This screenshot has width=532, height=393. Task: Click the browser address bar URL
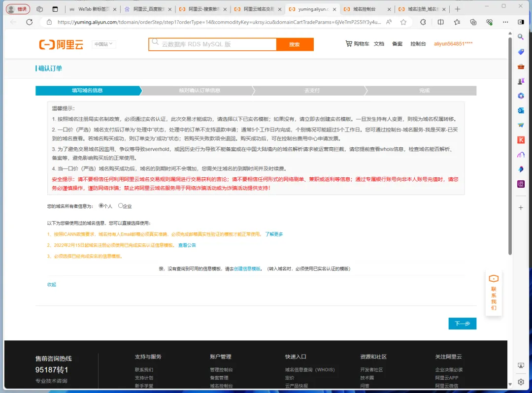click(x=219, y=22)
